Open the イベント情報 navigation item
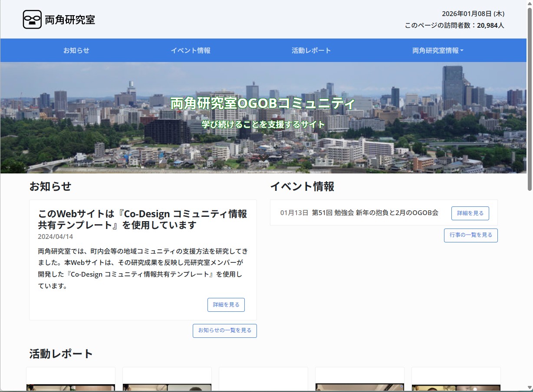 click(x=191, y=50)
